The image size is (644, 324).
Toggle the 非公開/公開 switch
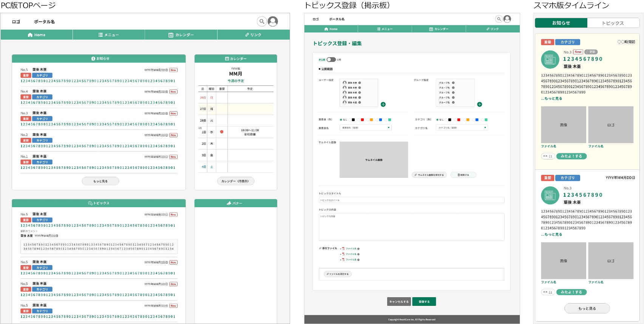click(x=331, y=60)
